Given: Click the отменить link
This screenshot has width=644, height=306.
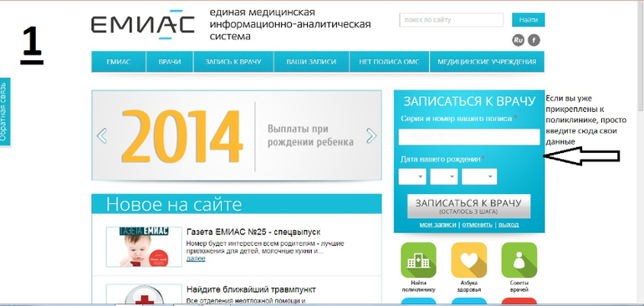Looking at the screenshot, I should (x=478, y=225).
